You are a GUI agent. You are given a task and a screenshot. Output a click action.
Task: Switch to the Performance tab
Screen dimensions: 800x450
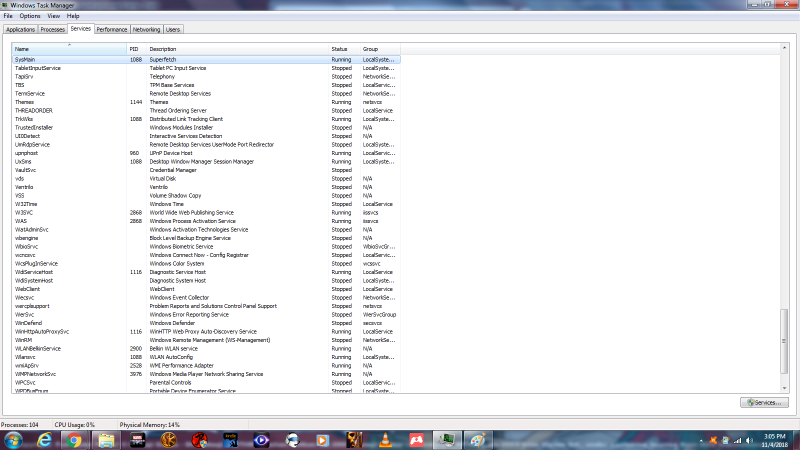112,30
